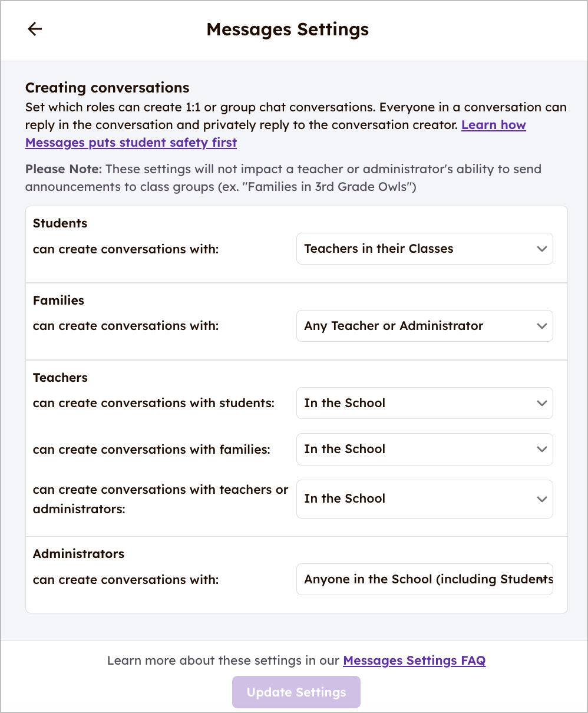Click the Administrators section label
The height and width of the screenshot is (713, 588).
[78, 554]
